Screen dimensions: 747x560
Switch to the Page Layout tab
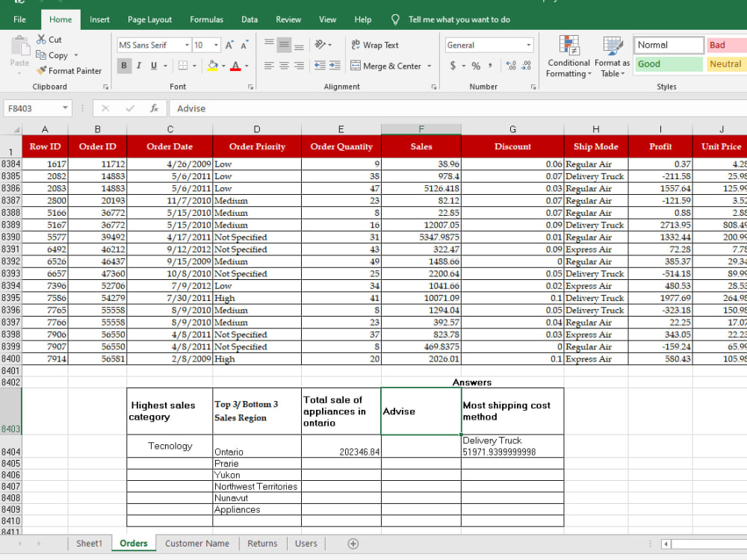(149, 19)
